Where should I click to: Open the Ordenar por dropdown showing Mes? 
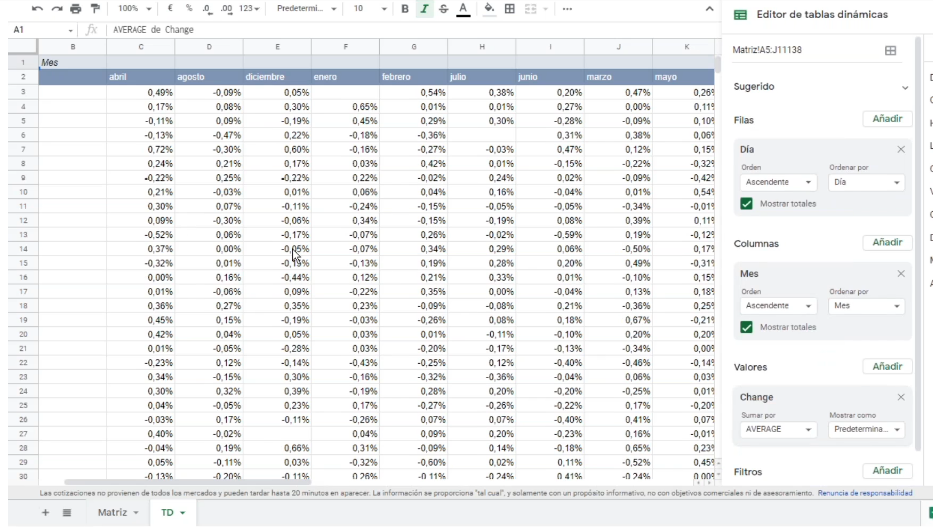tap(866, 306)
